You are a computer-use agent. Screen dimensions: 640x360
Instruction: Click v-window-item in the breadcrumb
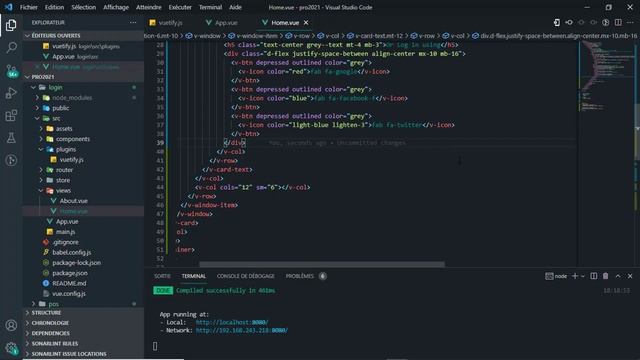253,36
